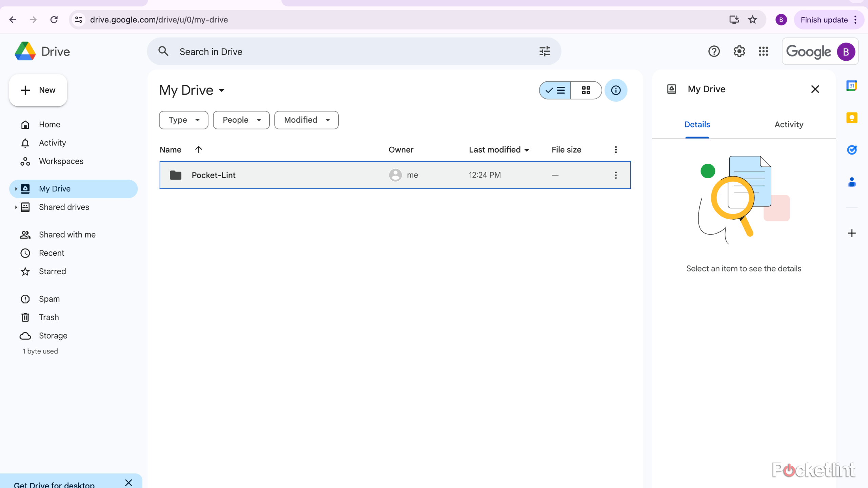Viewport: 868px width, 488px height.
Task: Select the list view toggle
Action: pyautogui.click(x=555, y=90)
